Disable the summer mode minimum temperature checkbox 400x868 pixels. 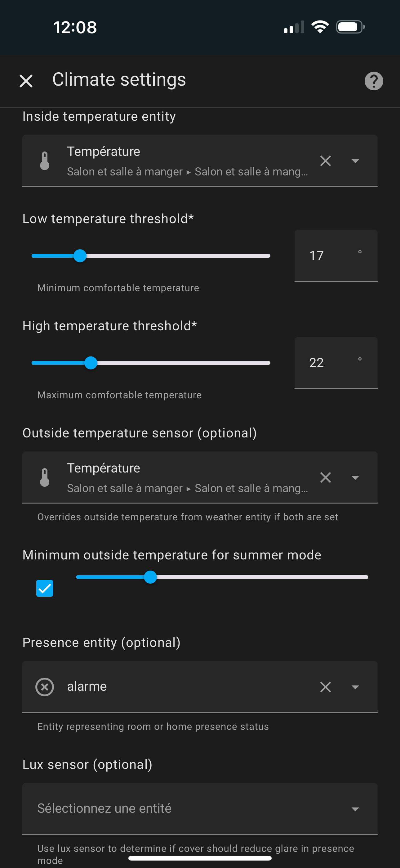[x=45, y=588]
